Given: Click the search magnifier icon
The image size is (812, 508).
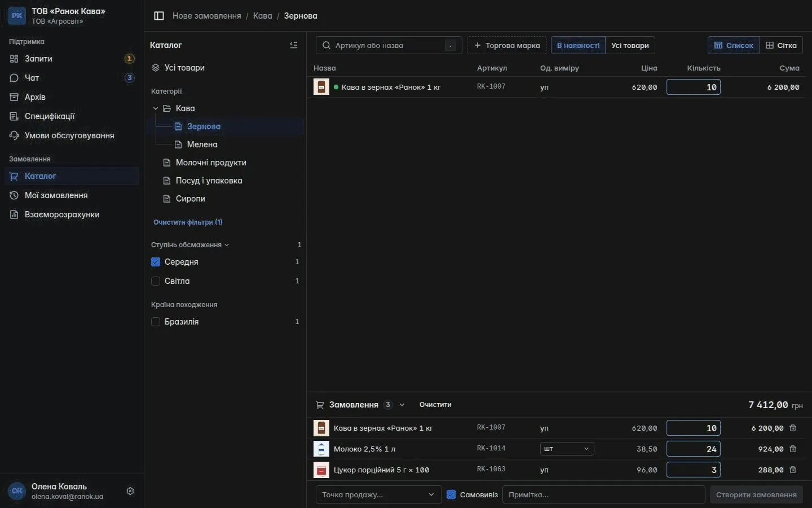Looking at the screenshot, I should pos(326,45).
